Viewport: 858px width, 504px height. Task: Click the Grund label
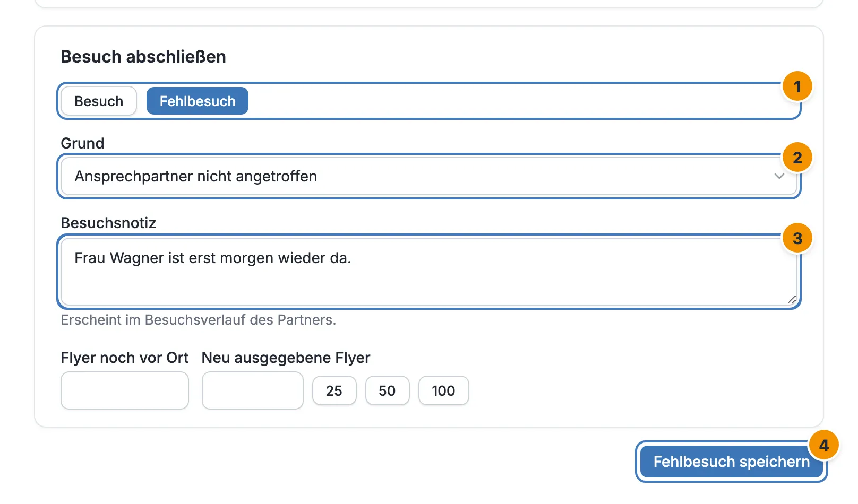82,143
